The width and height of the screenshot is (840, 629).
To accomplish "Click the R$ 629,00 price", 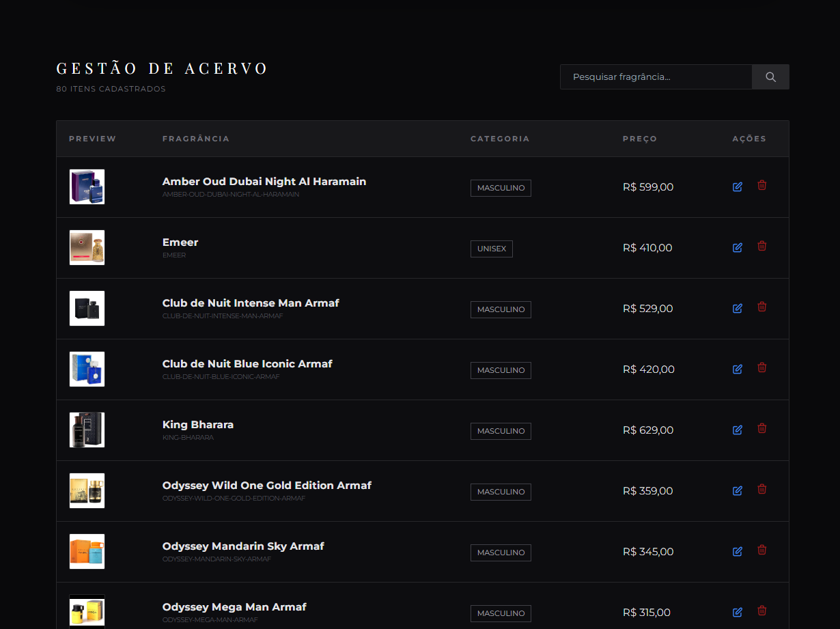I will click(648, 430).
